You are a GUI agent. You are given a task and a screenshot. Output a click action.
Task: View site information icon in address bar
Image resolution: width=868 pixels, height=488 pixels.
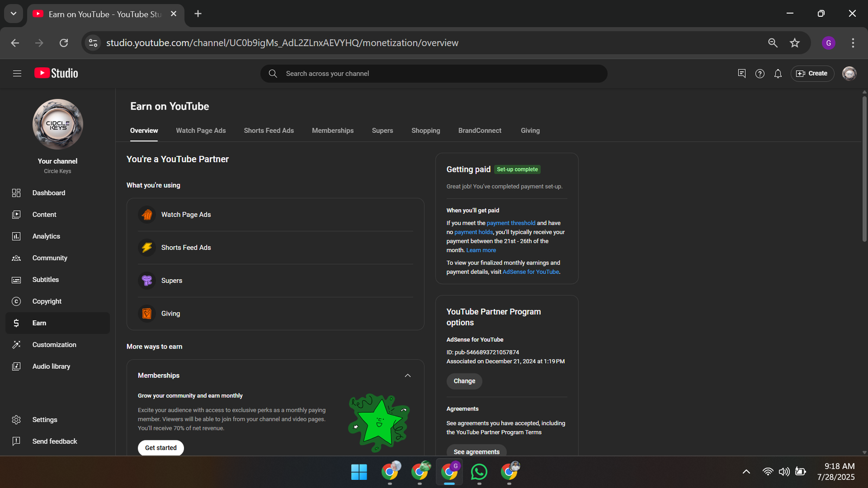pos(93,43)
